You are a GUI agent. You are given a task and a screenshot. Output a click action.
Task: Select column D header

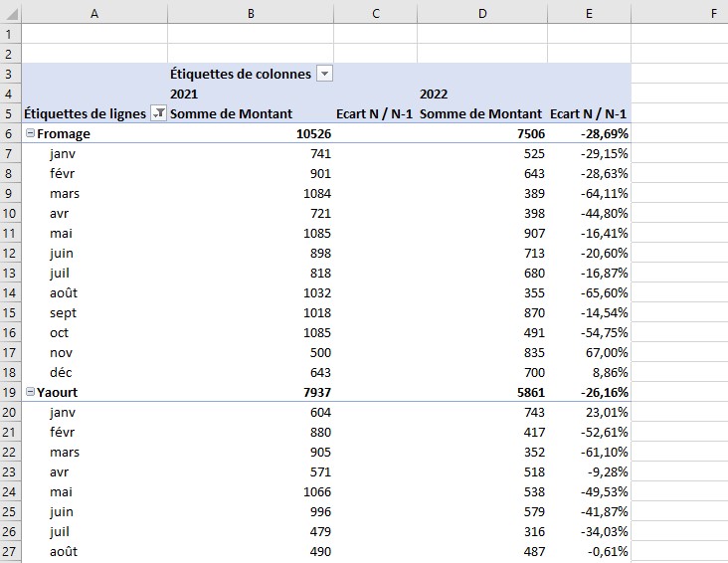click(482, 14)
